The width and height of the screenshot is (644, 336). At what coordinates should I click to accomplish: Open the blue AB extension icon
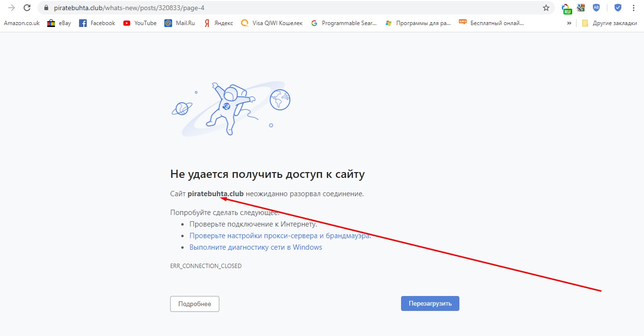(596, 8)
